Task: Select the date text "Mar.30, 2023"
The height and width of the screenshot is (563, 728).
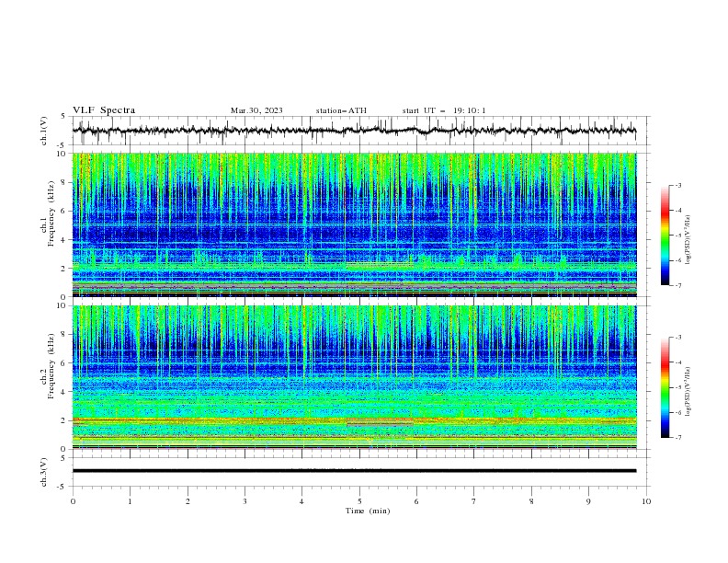Action: click(256, 110)
